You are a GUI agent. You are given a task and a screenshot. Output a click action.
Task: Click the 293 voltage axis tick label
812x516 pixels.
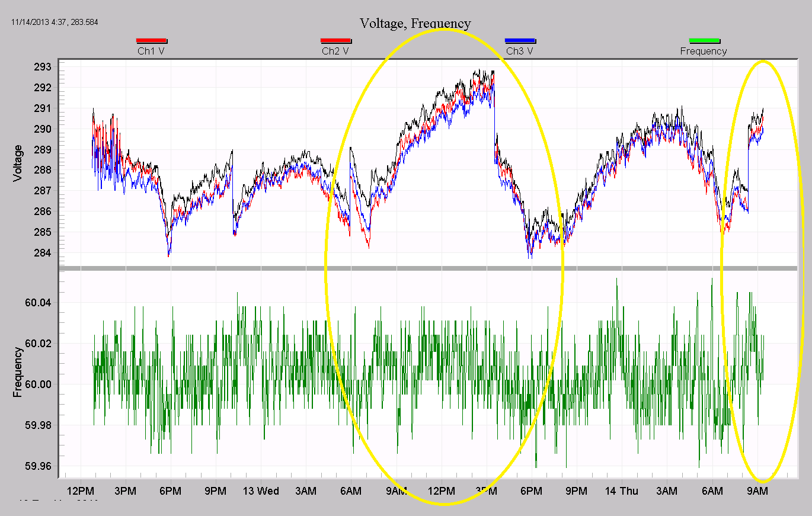pyautogui.click(x=44, y=67)
